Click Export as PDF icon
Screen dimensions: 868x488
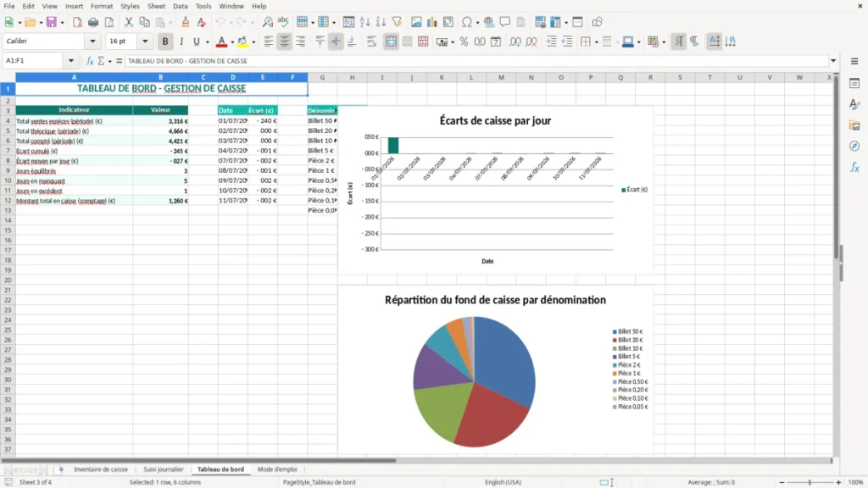pyautogui.click(x=77, y=22)
